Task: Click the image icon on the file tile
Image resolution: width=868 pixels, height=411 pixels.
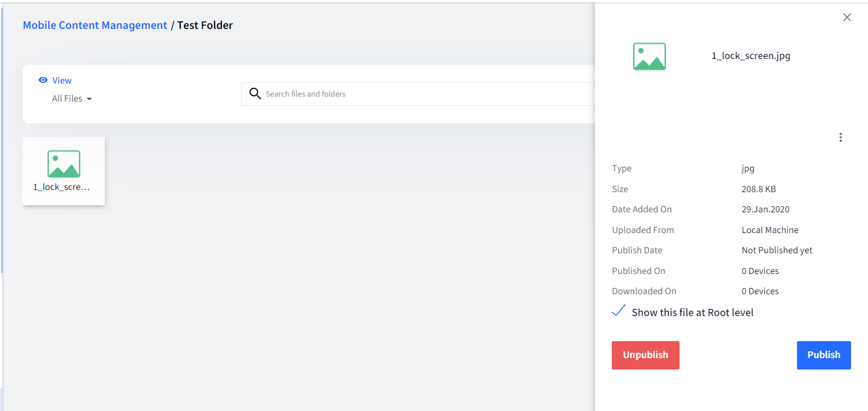Action: tap(64, 164)
